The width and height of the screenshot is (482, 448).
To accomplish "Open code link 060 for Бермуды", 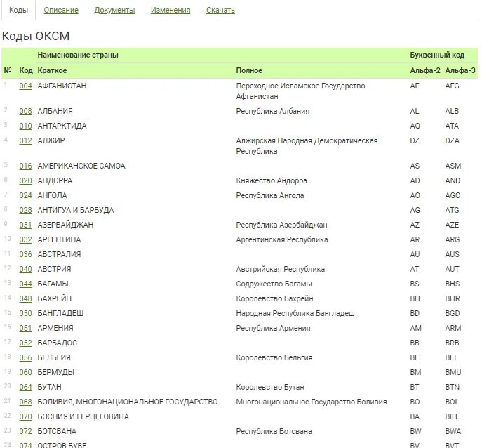I will click(x=25, y=373).
